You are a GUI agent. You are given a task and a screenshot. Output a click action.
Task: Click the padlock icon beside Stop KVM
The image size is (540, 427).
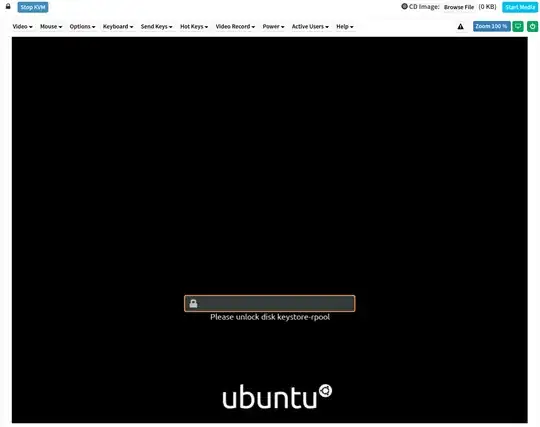(x=8, y=7)
